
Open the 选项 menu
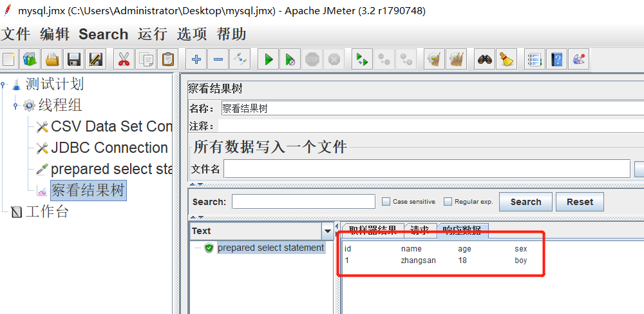coord(192,34)
